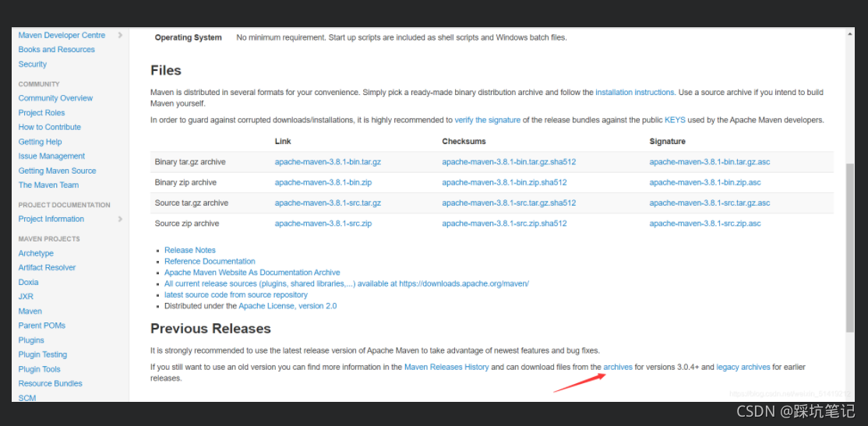
Task: Click the Files section heading
Action: tap(166, 71)
